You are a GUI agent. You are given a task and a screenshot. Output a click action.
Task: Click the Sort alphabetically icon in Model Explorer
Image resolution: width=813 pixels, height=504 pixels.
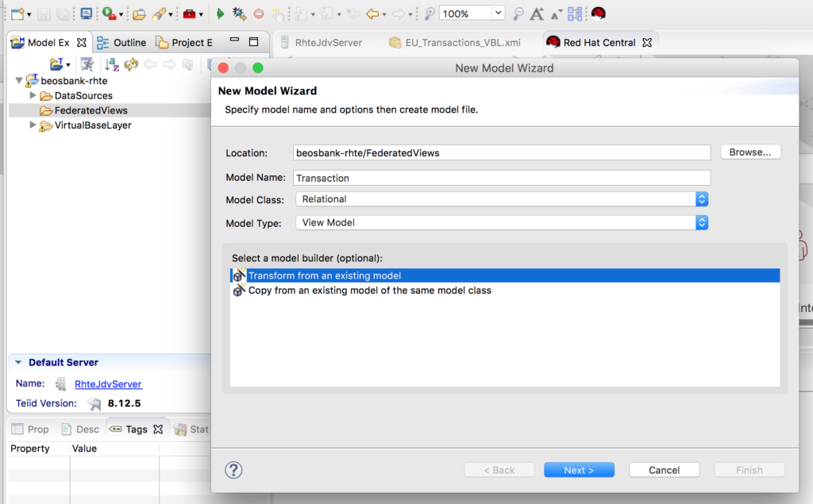click(110, 65)
